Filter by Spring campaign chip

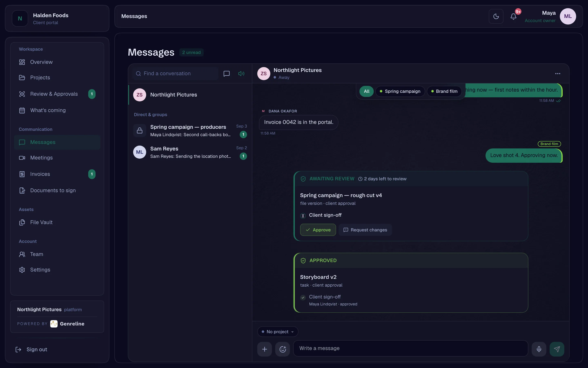[400, 91]
